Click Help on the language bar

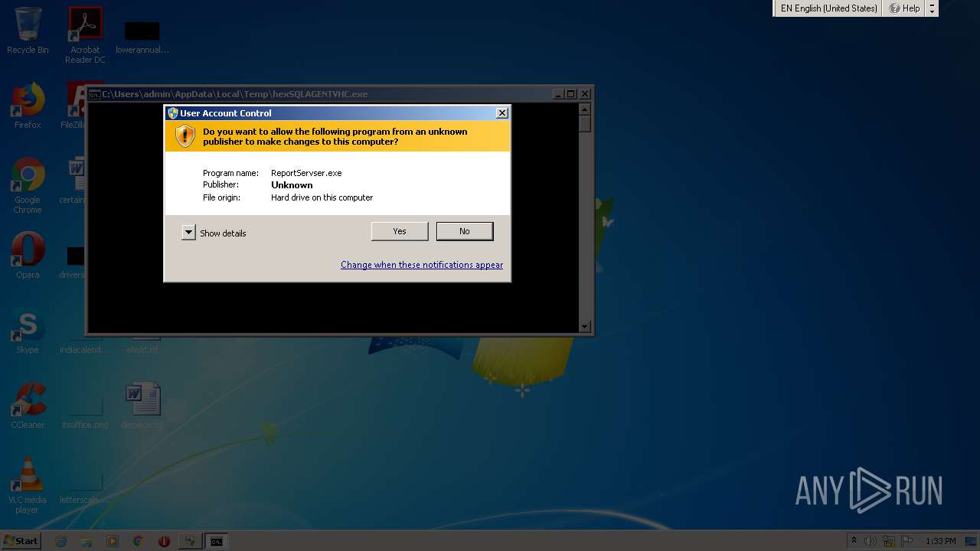click(x=903, y=8)
